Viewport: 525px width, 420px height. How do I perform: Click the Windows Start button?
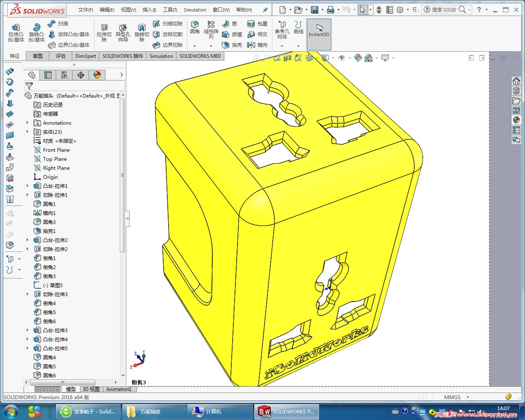click(11, 411)
